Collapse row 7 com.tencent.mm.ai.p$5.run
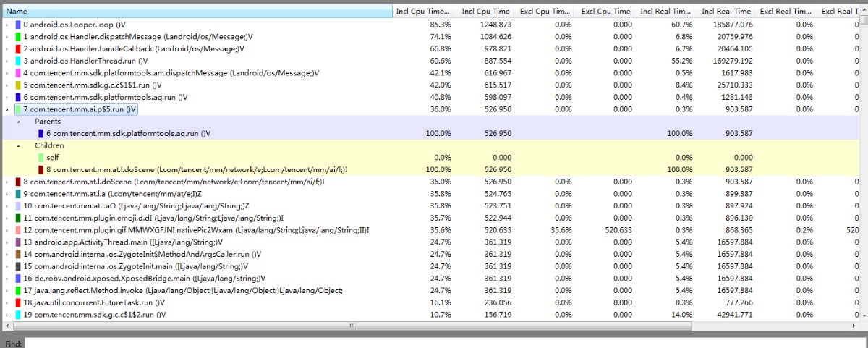This screenshot has width=868, height=348. tap(7, 109)
